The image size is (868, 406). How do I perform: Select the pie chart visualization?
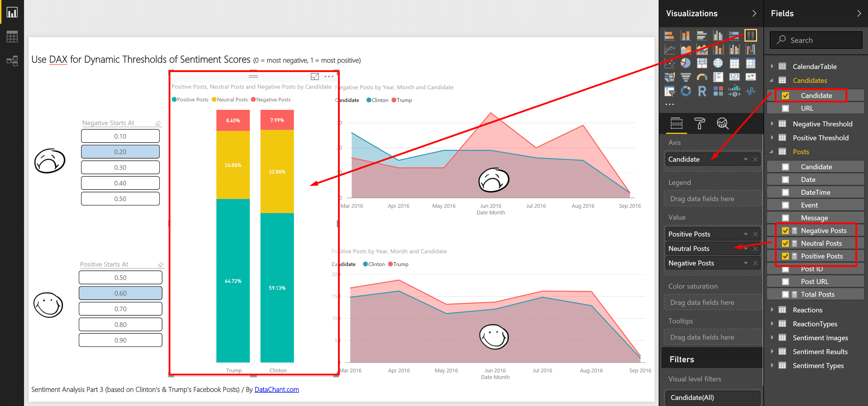click(x=685, y=63)
